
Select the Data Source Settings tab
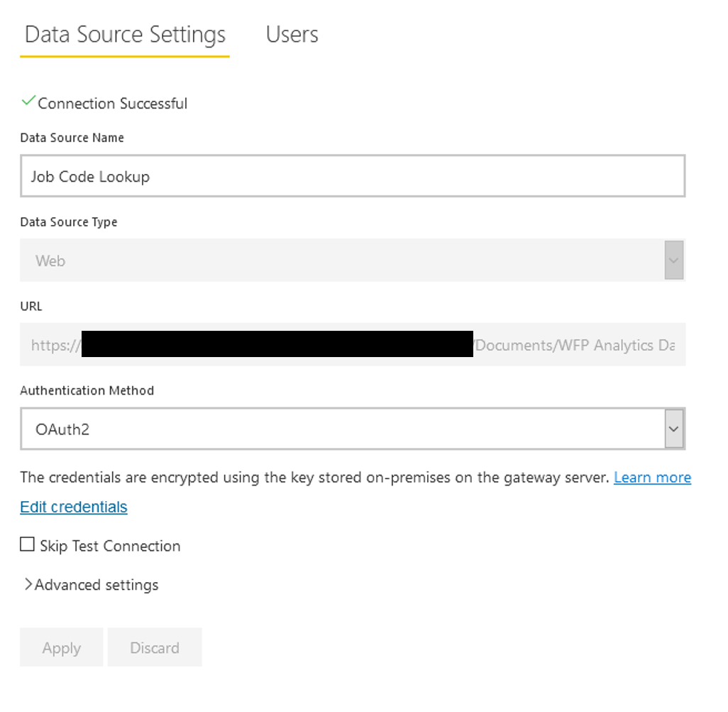(x=125, y=34)
